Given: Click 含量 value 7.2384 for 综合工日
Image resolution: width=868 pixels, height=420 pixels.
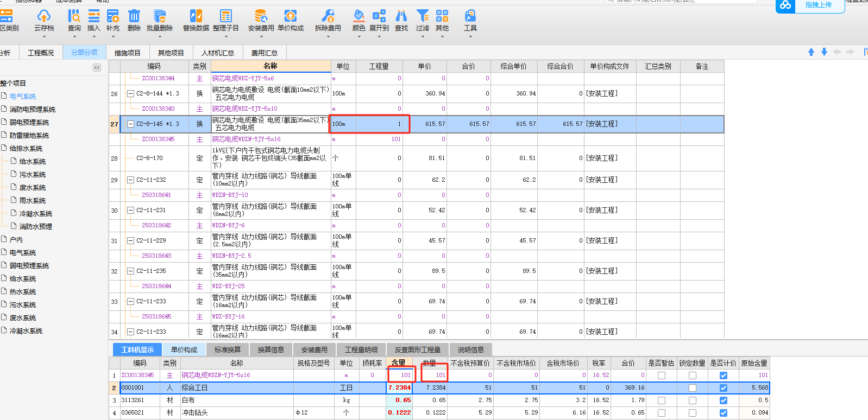Looking at the screenshot, I should click(399, 388).
